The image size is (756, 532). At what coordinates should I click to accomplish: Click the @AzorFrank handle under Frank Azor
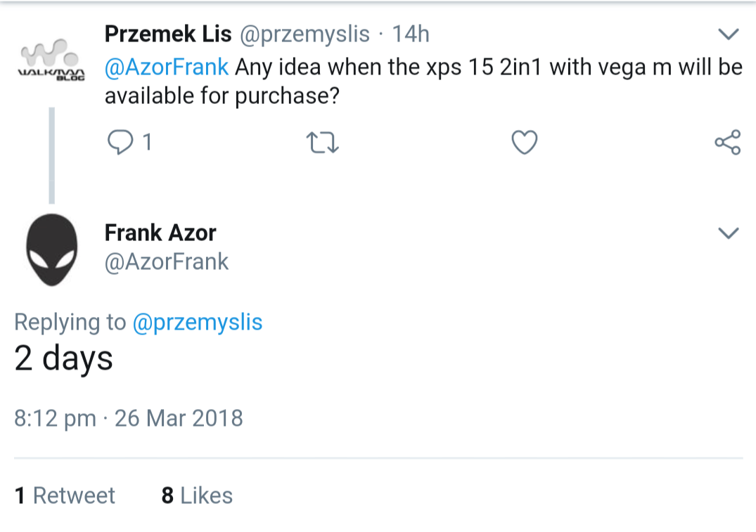click(167, 261)
